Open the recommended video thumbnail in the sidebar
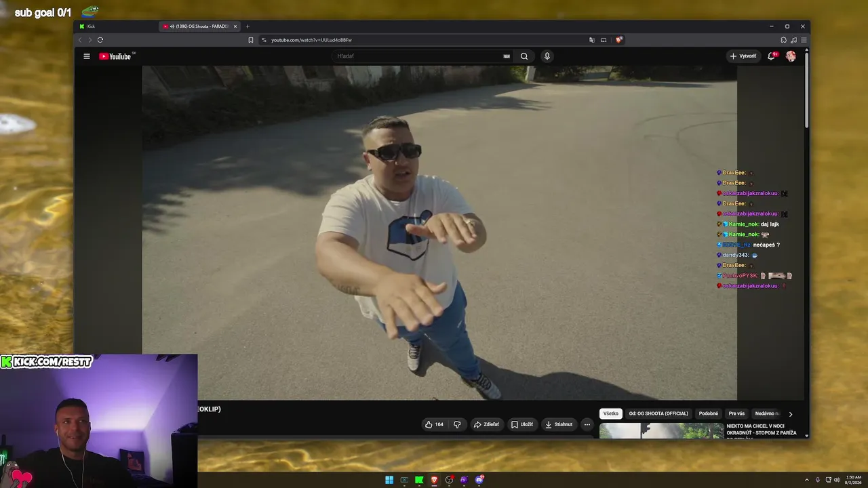 [661, 430]
